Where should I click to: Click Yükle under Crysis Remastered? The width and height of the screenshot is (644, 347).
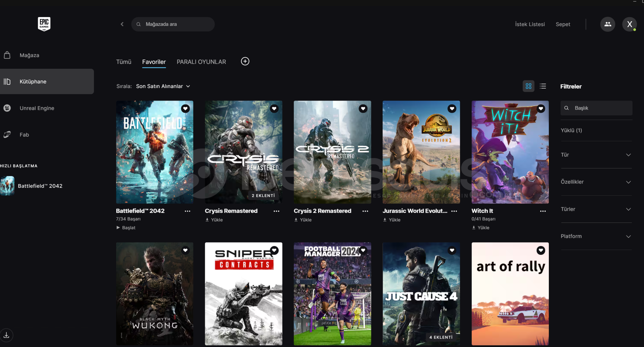point(214,220)
